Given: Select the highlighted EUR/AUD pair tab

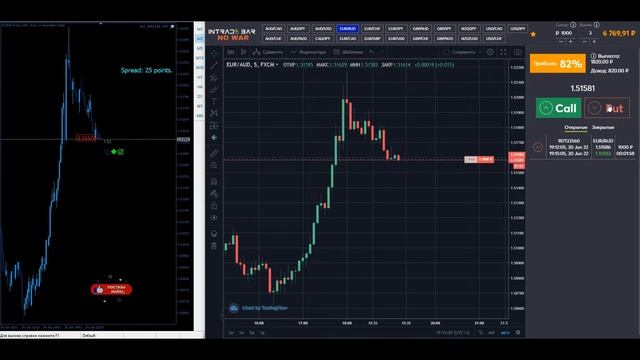Looking at the screenshot, I should coord(348,29).
